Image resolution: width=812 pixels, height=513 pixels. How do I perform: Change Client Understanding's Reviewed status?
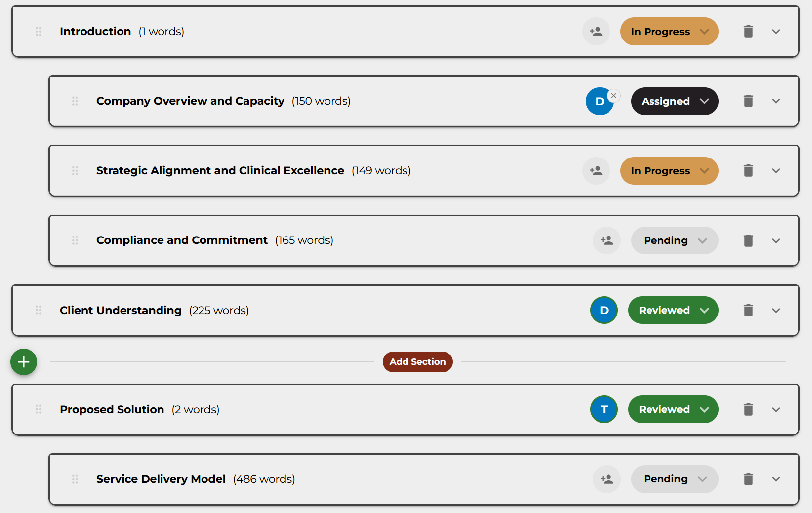pyautogui.click(x=673, y=310)
